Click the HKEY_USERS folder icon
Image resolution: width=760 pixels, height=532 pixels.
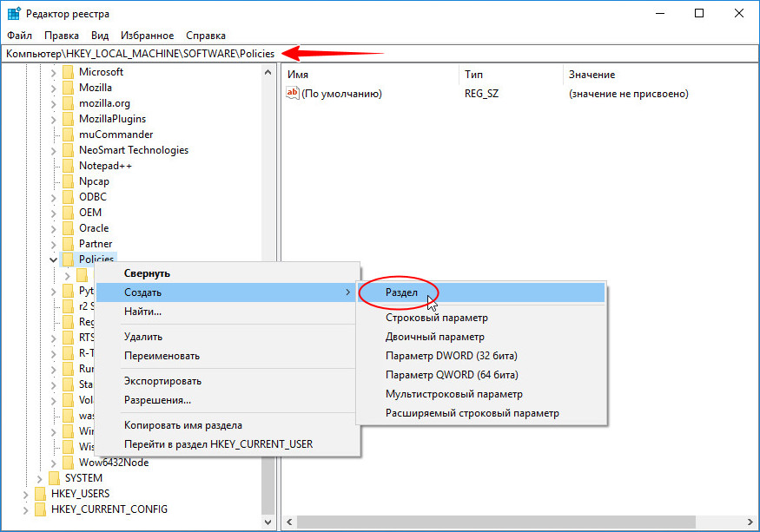[41, 494]
